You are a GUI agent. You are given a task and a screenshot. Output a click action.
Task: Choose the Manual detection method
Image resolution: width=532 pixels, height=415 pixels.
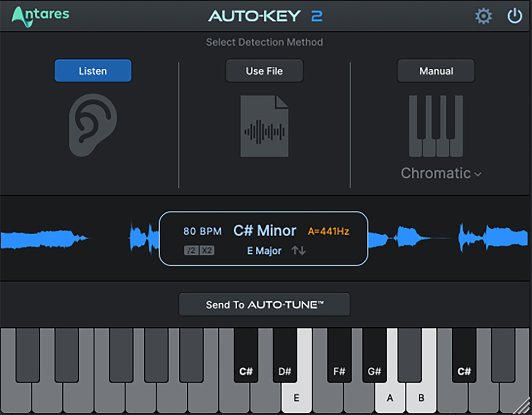(436, 71)
